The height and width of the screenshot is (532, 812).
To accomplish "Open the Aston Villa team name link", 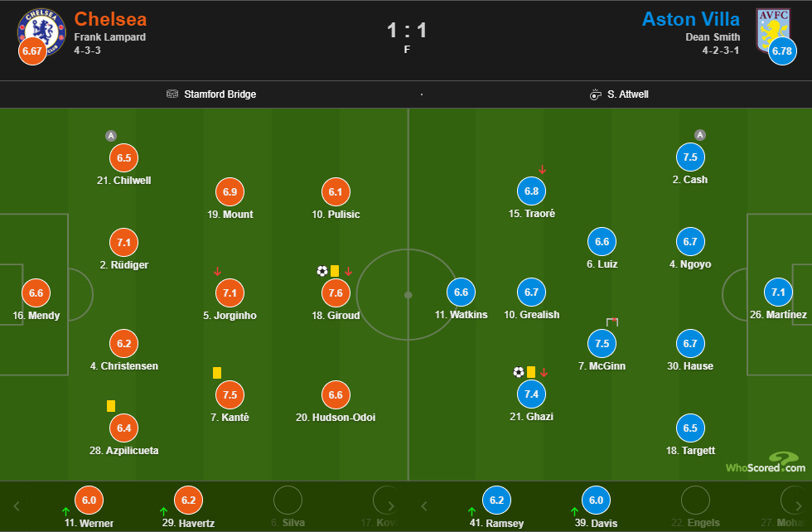I will pyautogui.click(x=694, y=19).
